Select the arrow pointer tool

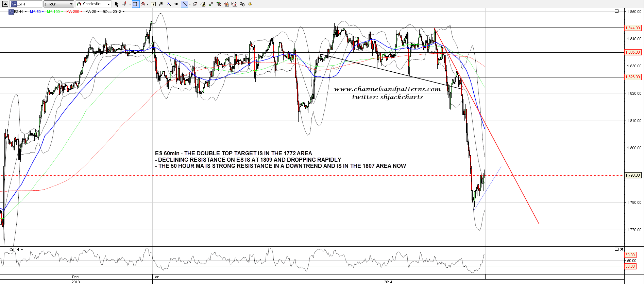(116, 4)
